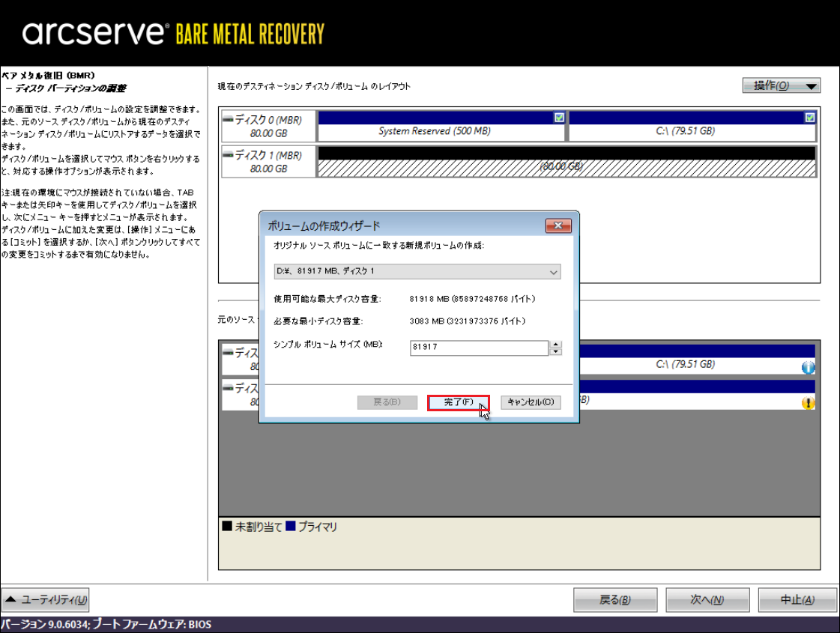Click the up-arrow icon on Utilities button

[11, 599]
